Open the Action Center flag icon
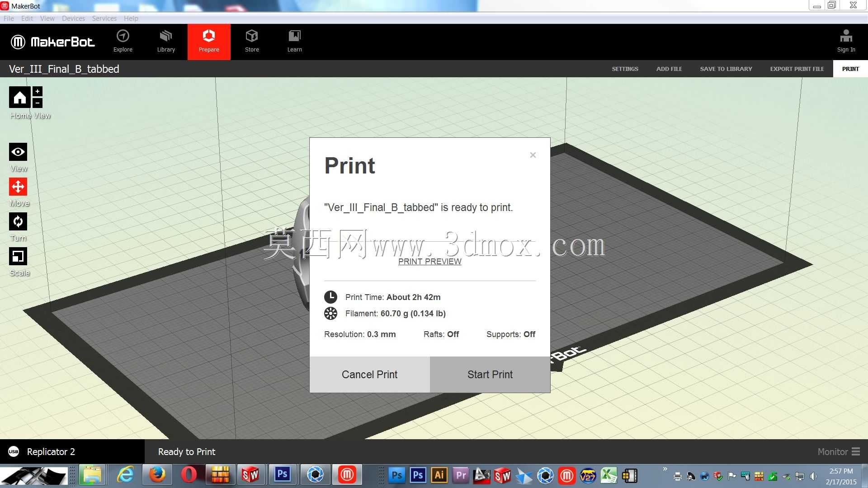The image size is (868, 488). pos(732,476)
